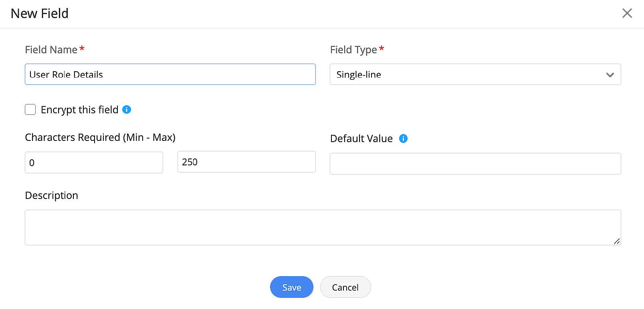Close the New Field dialog
This screenshot has width=644, height=309.
[627, 13]
